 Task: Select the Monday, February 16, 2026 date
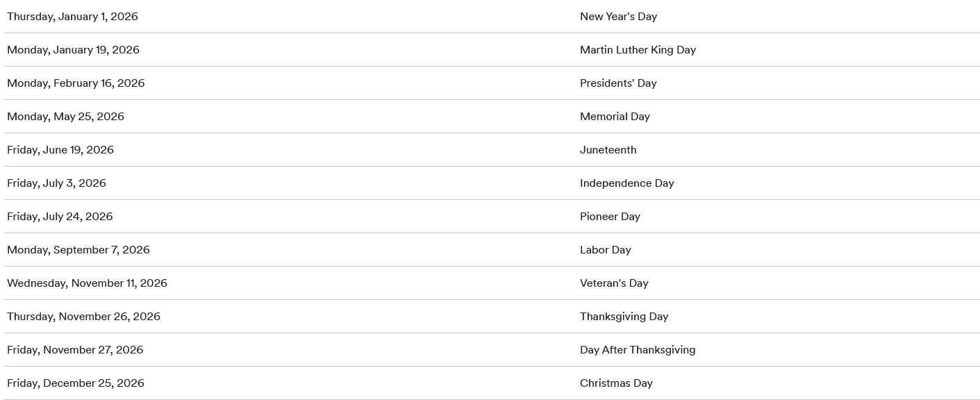pos(76,83)
